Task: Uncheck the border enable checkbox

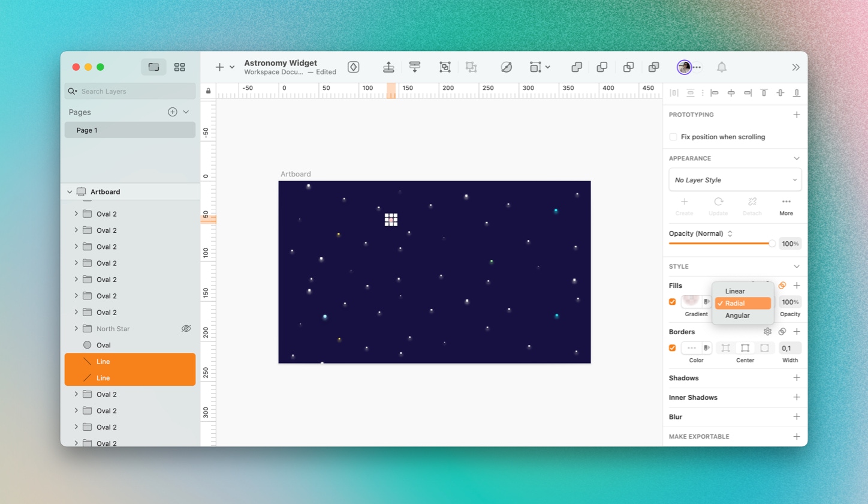Action: tap(673, 348)
